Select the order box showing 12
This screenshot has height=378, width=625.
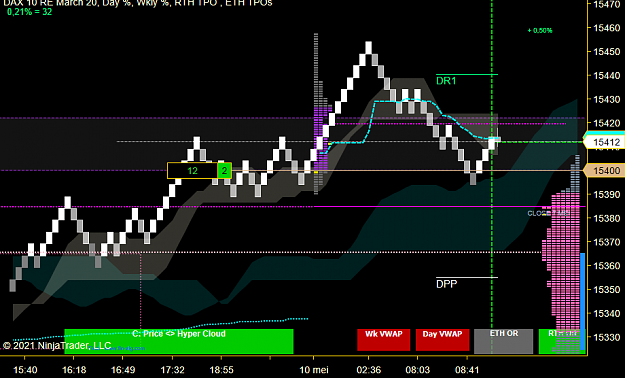[x=192, y=171]
